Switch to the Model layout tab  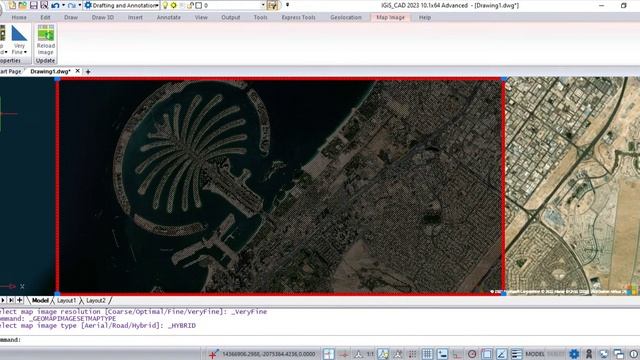tap(40, 300)
